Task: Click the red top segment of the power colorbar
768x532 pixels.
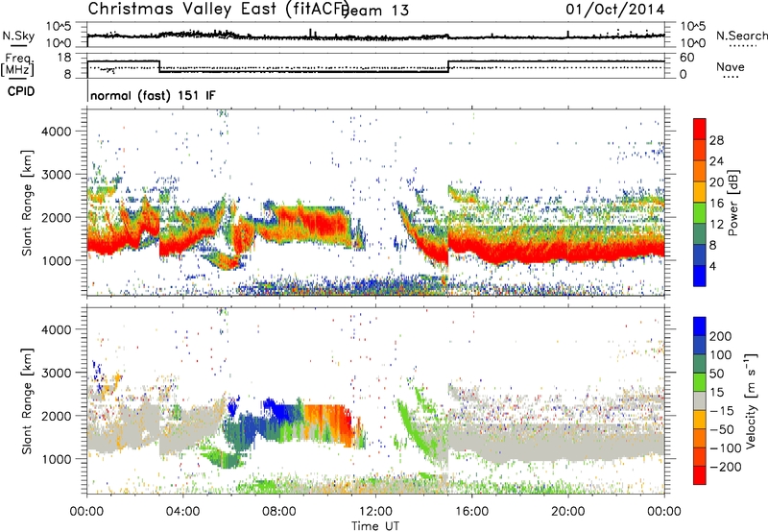Action: pos(700,129)
